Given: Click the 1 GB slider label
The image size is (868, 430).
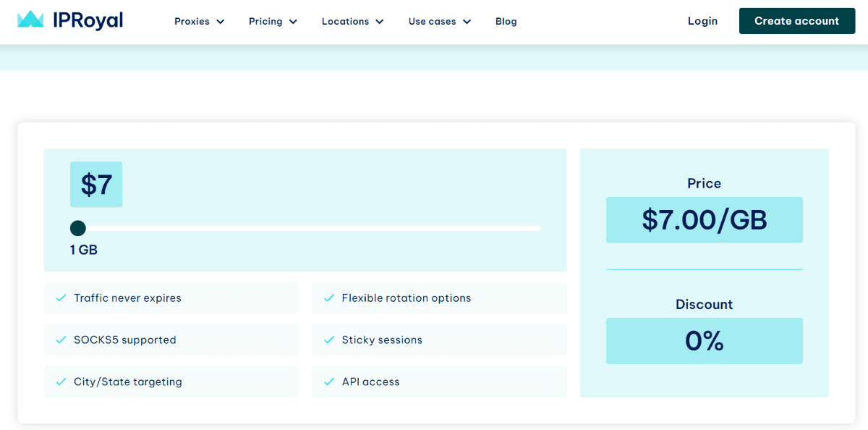Looking at the screenshot, I should tap(84, 250).
